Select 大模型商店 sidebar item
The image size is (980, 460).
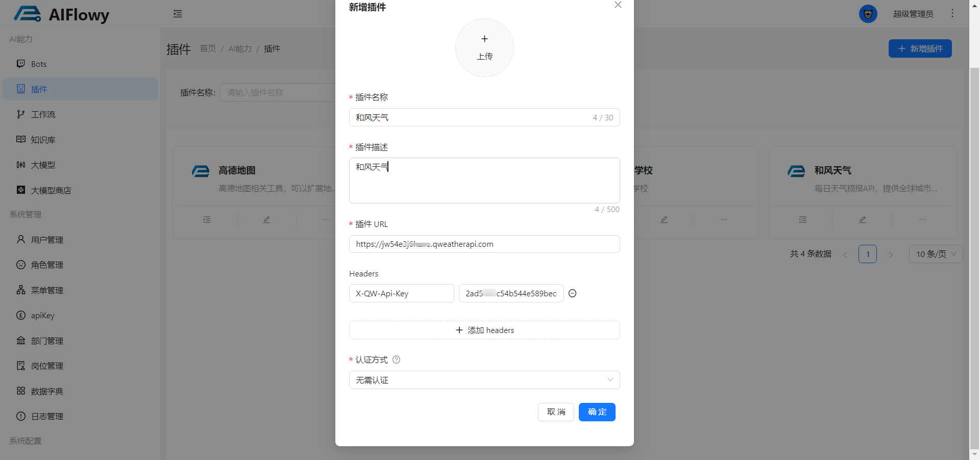[x=51, y=190]
